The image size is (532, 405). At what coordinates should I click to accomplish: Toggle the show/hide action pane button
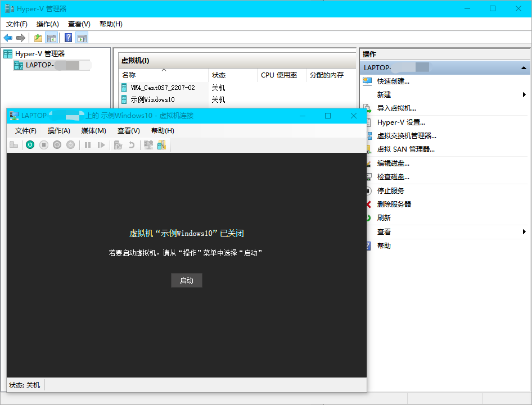click(82, 38)
